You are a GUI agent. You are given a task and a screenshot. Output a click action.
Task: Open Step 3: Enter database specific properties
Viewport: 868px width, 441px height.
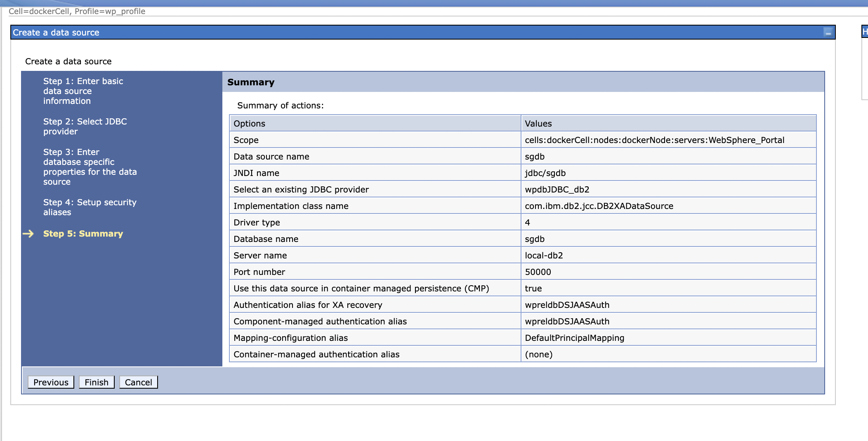[x=90, y=167]
